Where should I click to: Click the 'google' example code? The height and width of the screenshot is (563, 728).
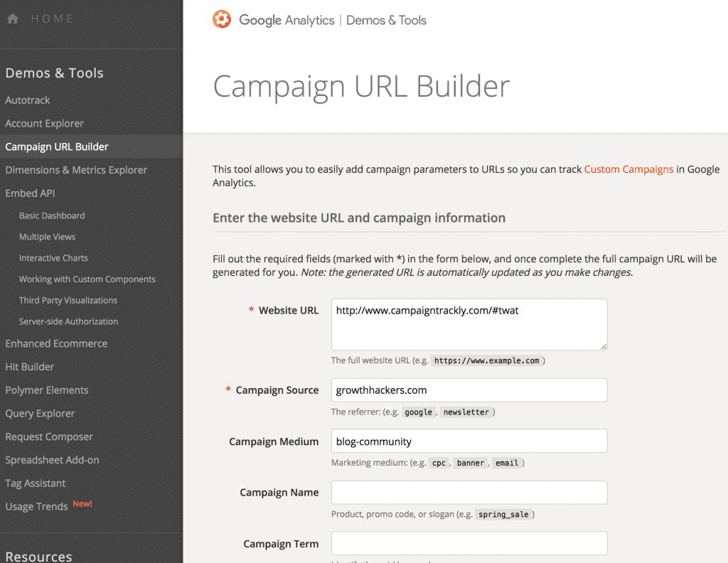pos(418,412)
